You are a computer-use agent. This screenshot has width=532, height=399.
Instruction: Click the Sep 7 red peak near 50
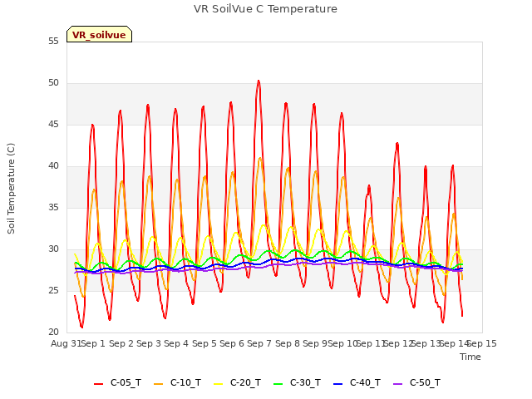tap(259, 81)
